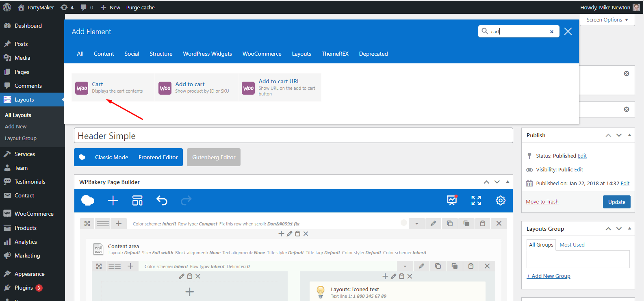Select the Cart WooCommerce element
This screenshot has width=644, height=301.
(113, 87)
